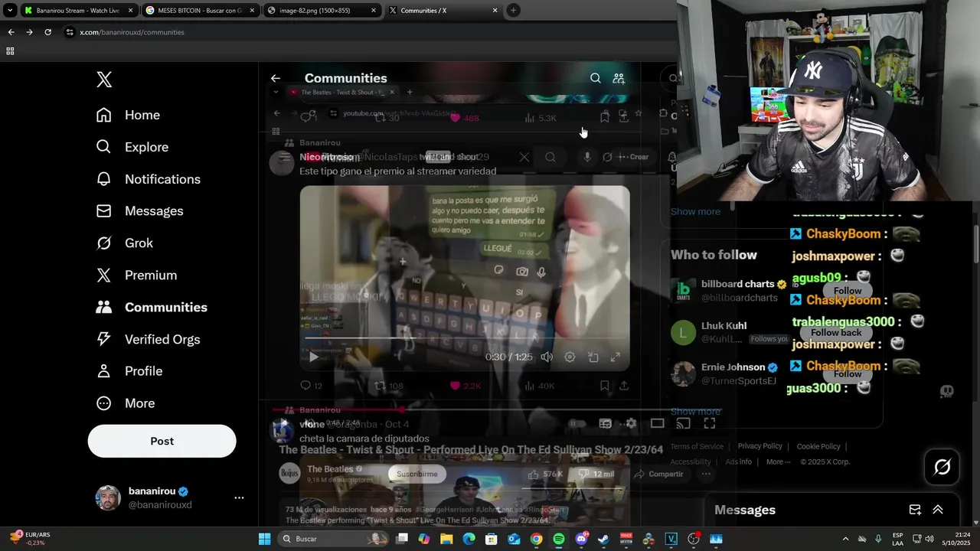Share the top post with 488 likes
The image size is (980, 551).
pyautogui.click(x=623, y=116)
